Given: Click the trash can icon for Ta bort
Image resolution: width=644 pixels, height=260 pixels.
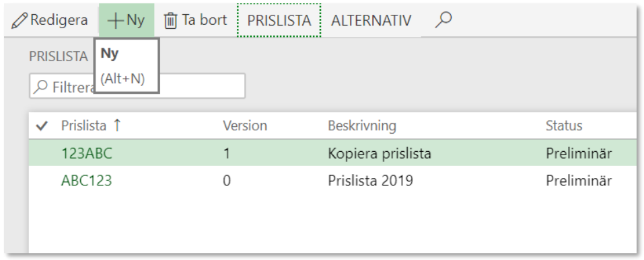Looking at the screenshot, I should [170, 21].
